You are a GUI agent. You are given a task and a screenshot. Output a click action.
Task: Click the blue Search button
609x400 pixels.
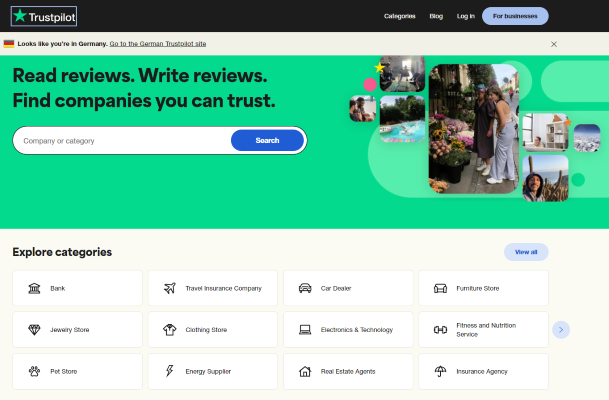267,140
